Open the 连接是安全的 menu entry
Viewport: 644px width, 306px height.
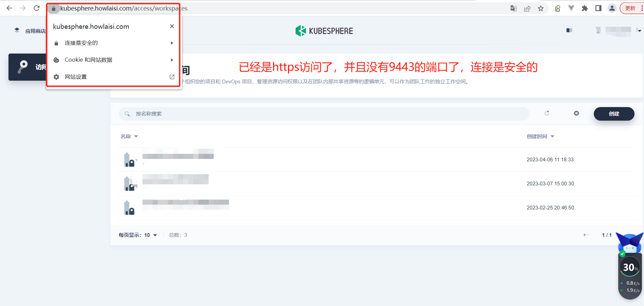114,43
